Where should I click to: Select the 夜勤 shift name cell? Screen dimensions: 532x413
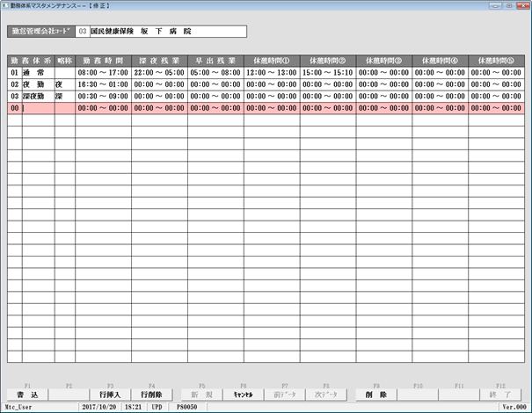39,84
